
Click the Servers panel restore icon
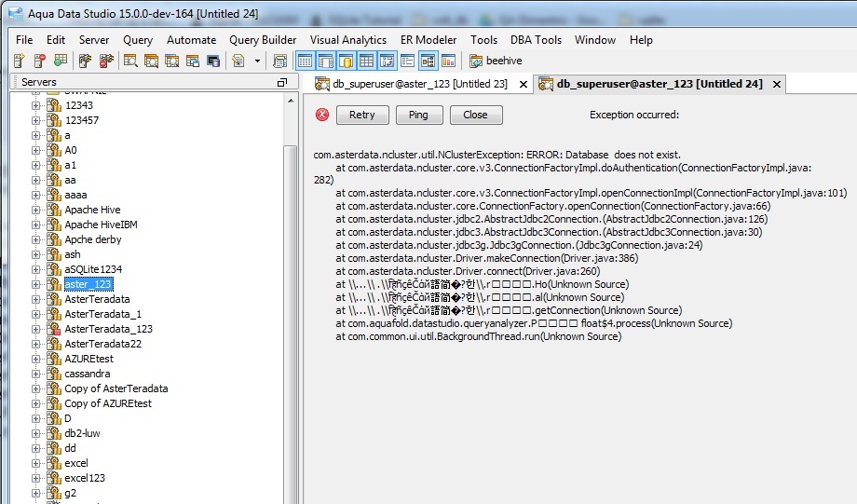point(282,82)
